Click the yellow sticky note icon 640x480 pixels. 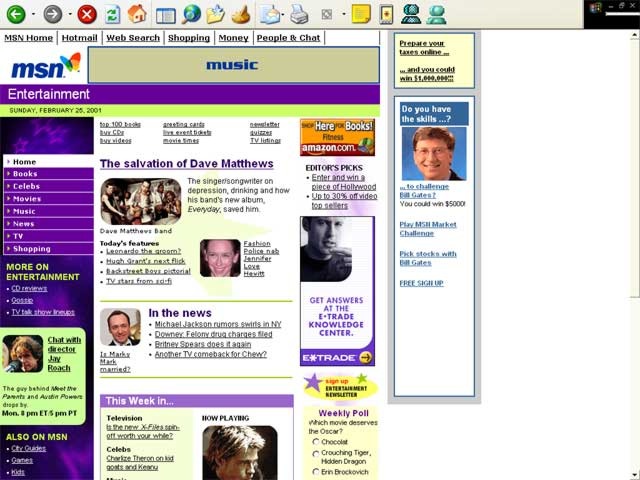[361, 14]
